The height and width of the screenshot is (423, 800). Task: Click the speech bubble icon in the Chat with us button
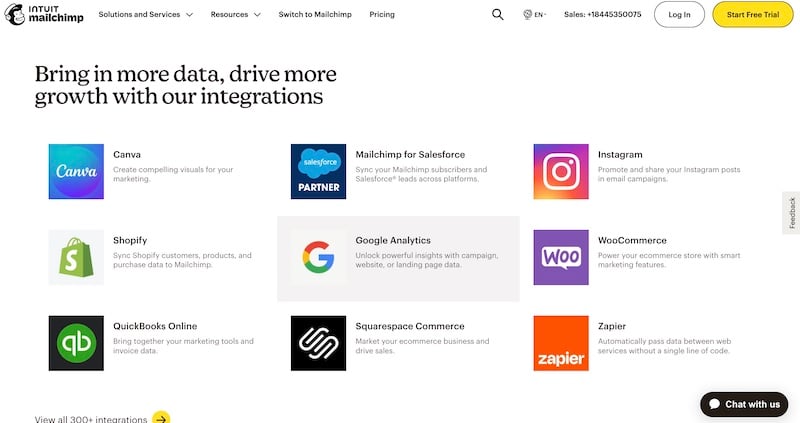tap(715, 404)
